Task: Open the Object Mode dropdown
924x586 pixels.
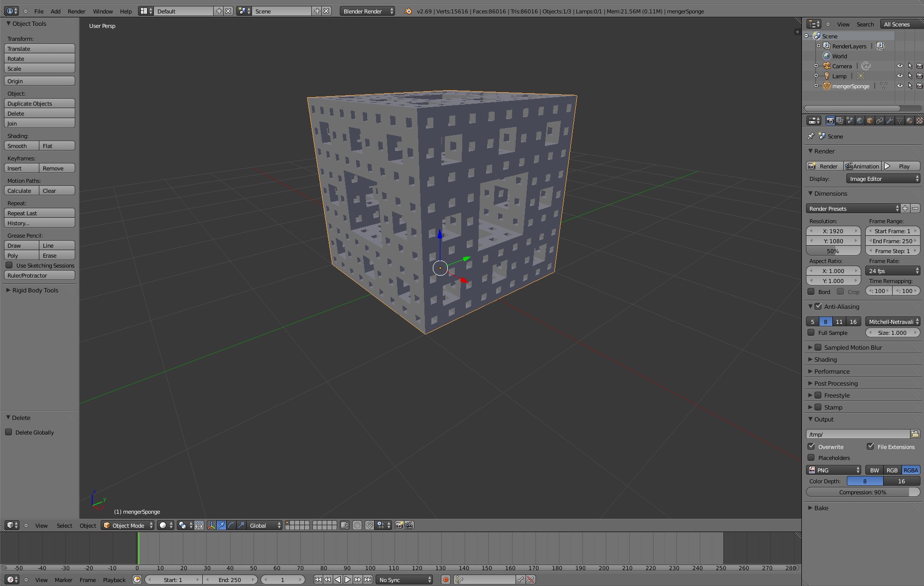Action: click(x=128, y=525)
